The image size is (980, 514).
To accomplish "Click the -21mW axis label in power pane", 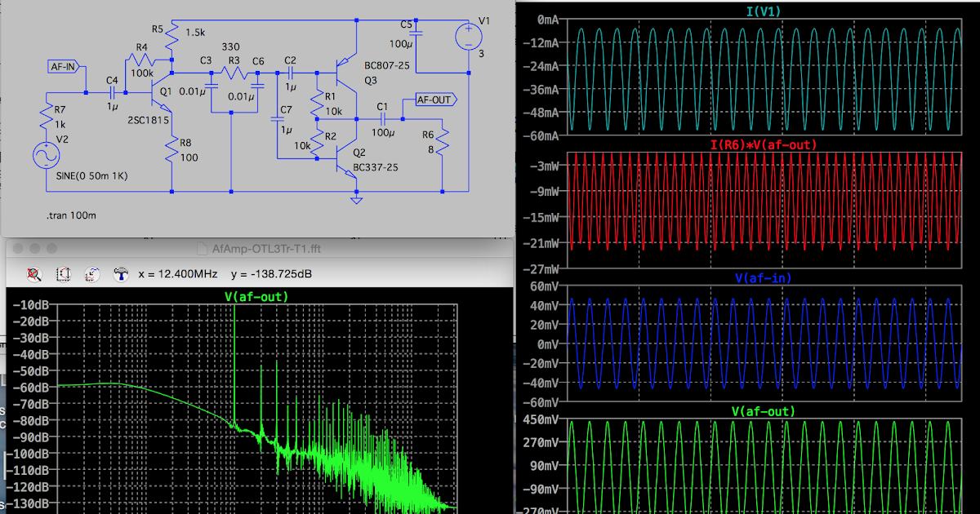I will tap(542, 243).
